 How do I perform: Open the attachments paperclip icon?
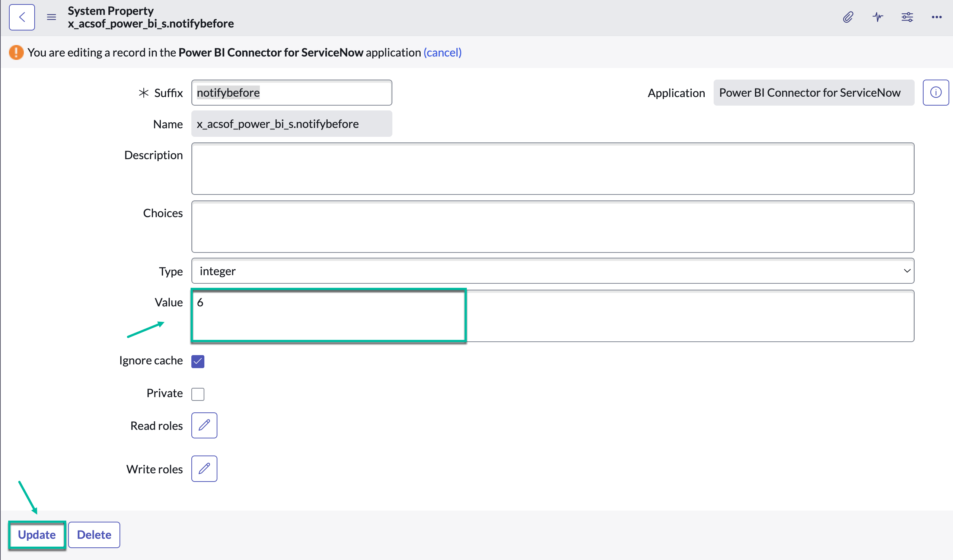pos(848,17)
